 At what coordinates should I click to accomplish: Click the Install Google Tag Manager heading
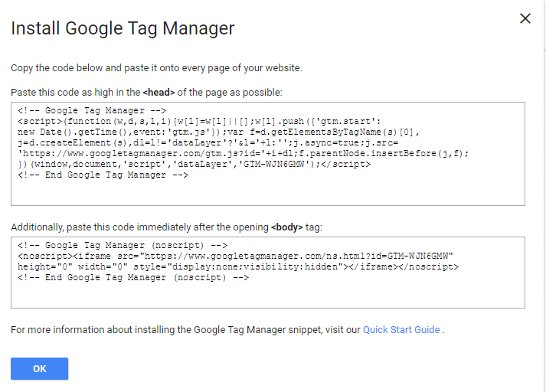pyautogui.click(x=123, y=28)
